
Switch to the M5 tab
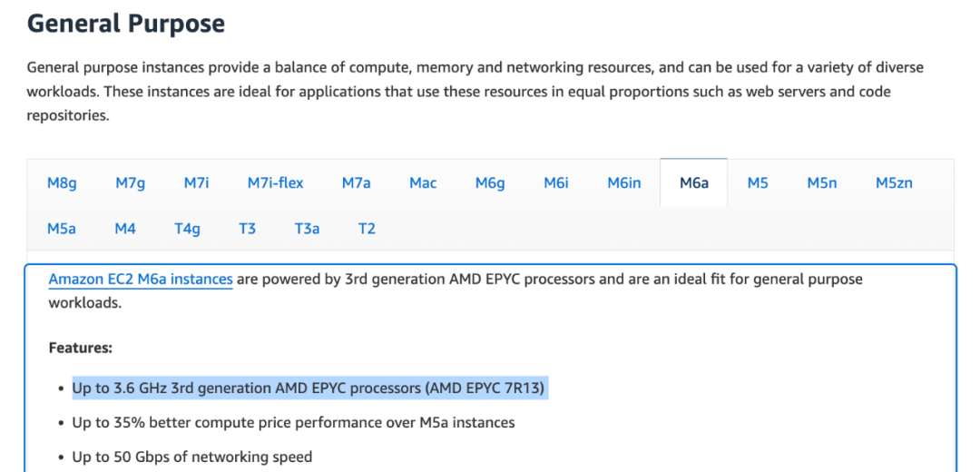point(758,182)
